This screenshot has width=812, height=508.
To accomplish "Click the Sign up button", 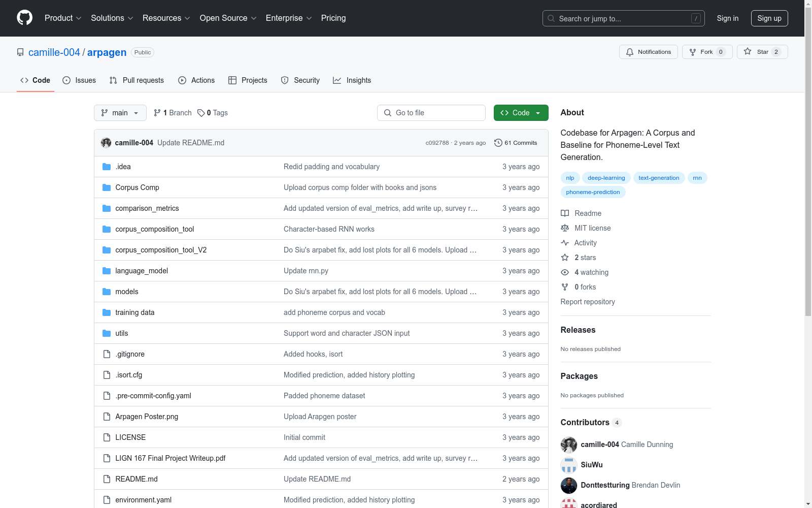I will (x=769, y=18).
